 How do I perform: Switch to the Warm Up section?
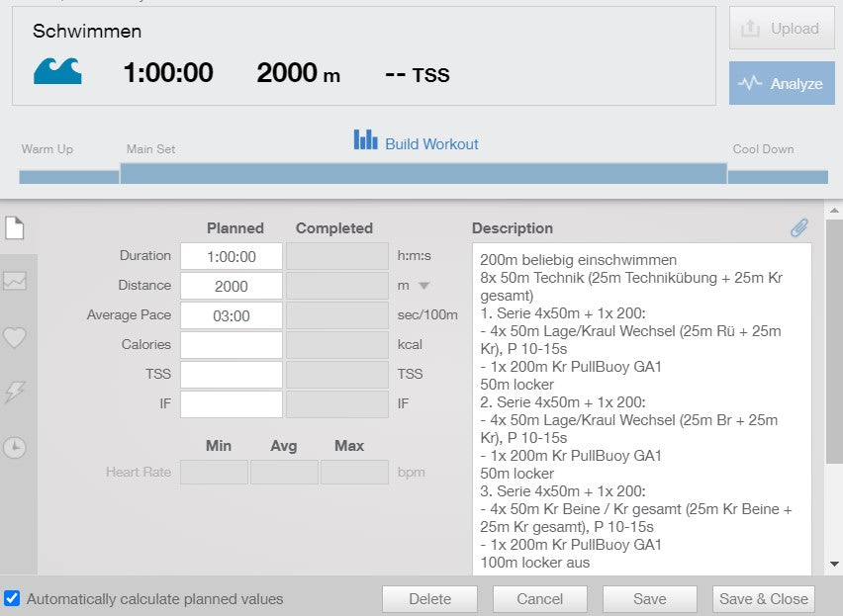(46, 148)
